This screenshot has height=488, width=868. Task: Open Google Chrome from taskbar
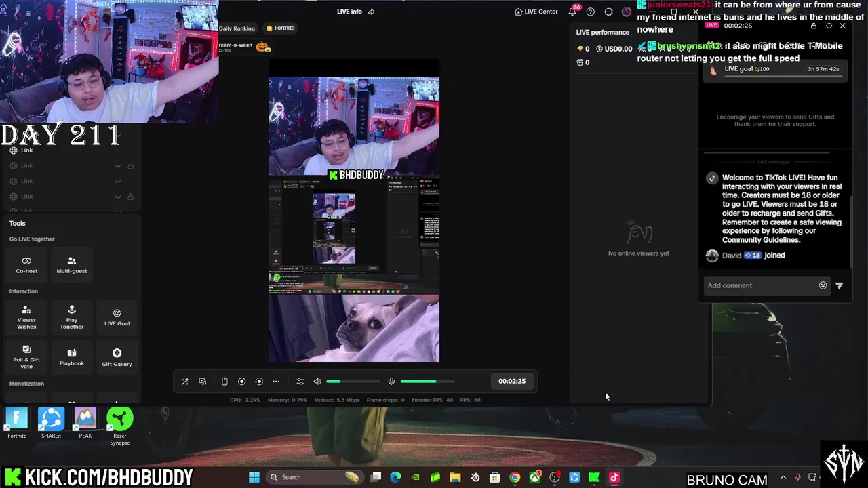coord(515,477)
